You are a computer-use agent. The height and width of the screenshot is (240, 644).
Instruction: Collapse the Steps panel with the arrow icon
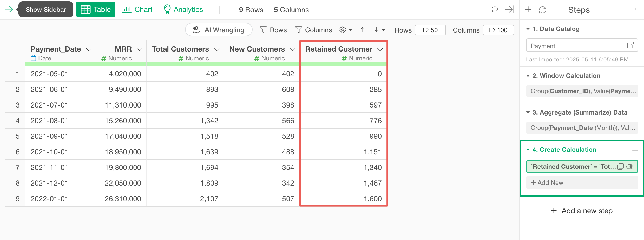tap(509, 9)
